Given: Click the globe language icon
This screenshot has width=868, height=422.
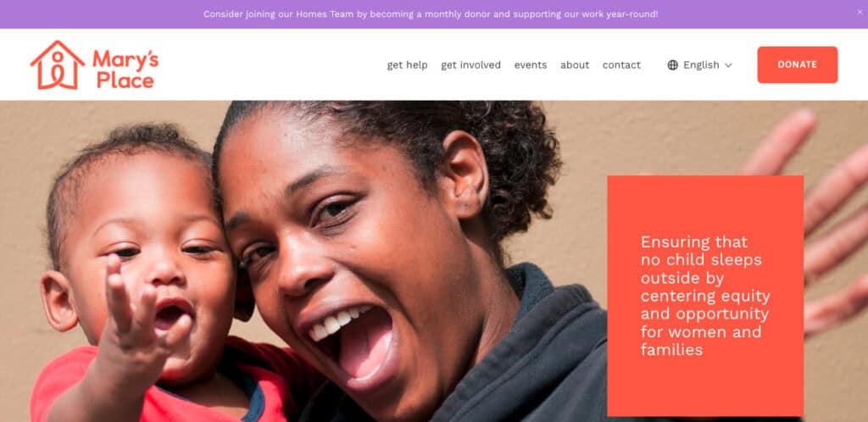Looking at the screenshot, I should click(672, 65).
